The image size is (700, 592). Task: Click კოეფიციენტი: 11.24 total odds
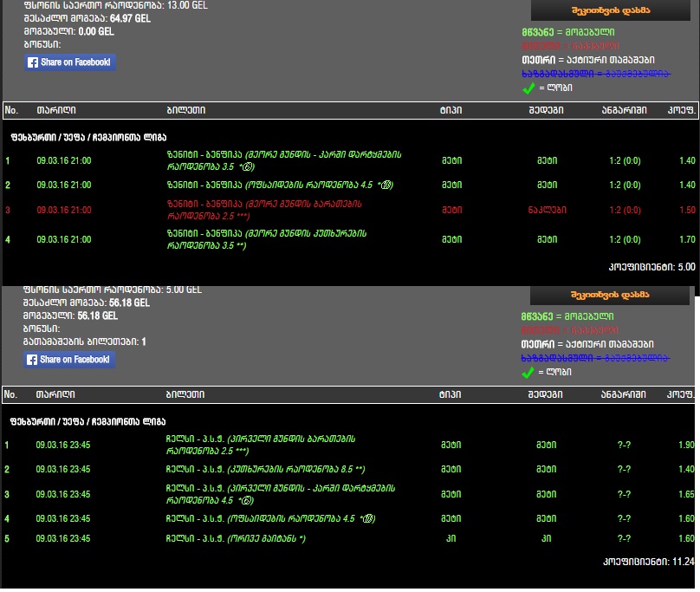(649, 562)
